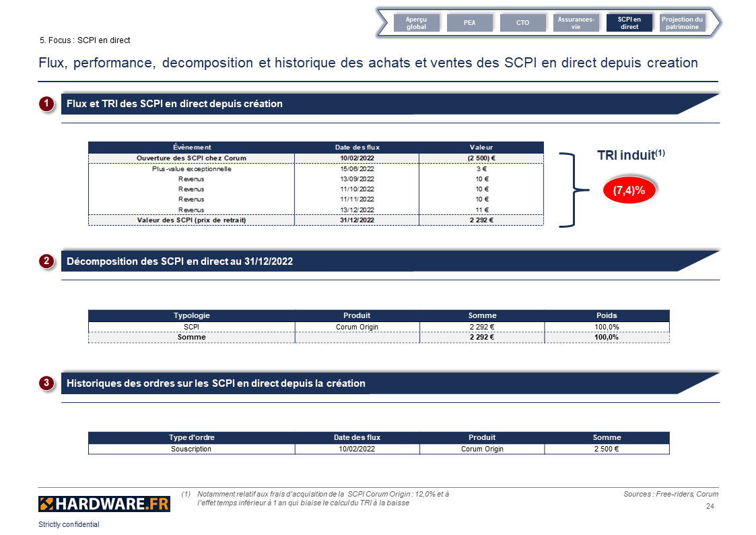Click the (2 500) € value cell
This screenshot has width=756, height=535.
[481, 158]
